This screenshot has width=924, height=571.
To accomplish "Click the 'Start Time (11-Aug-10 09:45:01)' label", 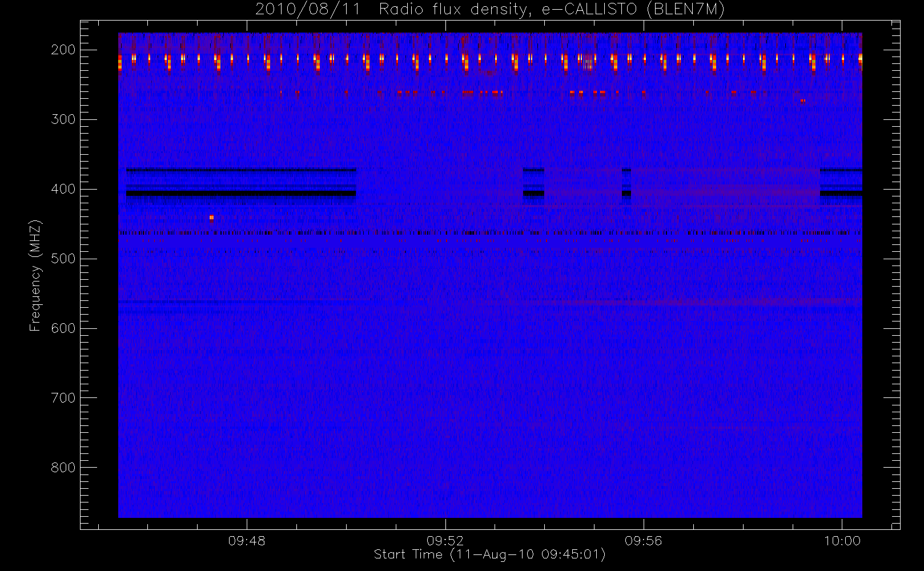I will pos(489,554).
